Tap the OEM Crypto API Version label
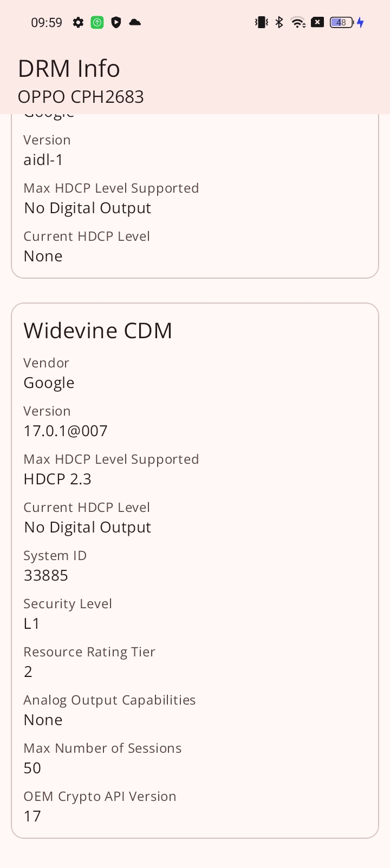This screenshot has height=868, width=390. [x=100, y=797]
